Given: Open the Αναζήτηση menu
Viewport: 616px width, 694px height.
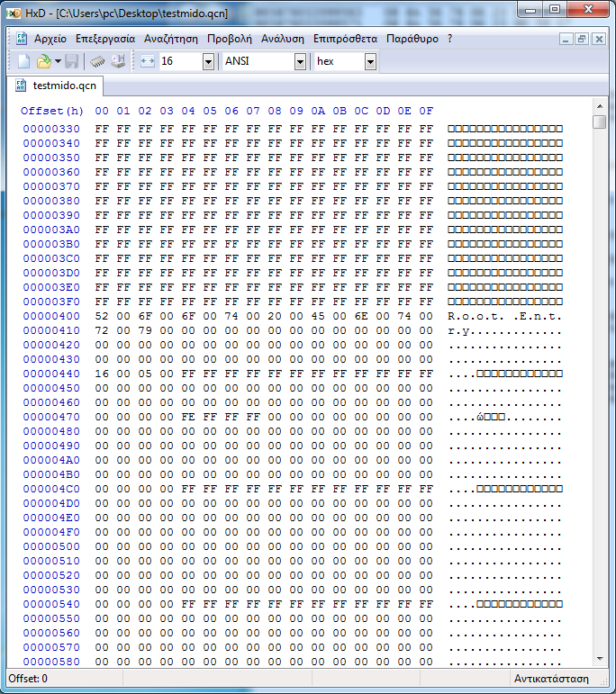Looking at the screenshot, I should pyautogui.click(x=171, y=39).
